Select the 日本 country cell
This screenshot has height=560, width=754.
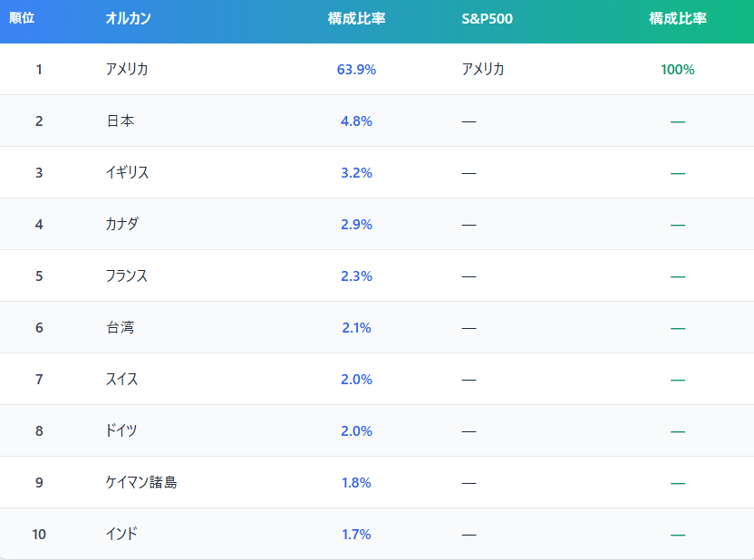pos(120,121)
